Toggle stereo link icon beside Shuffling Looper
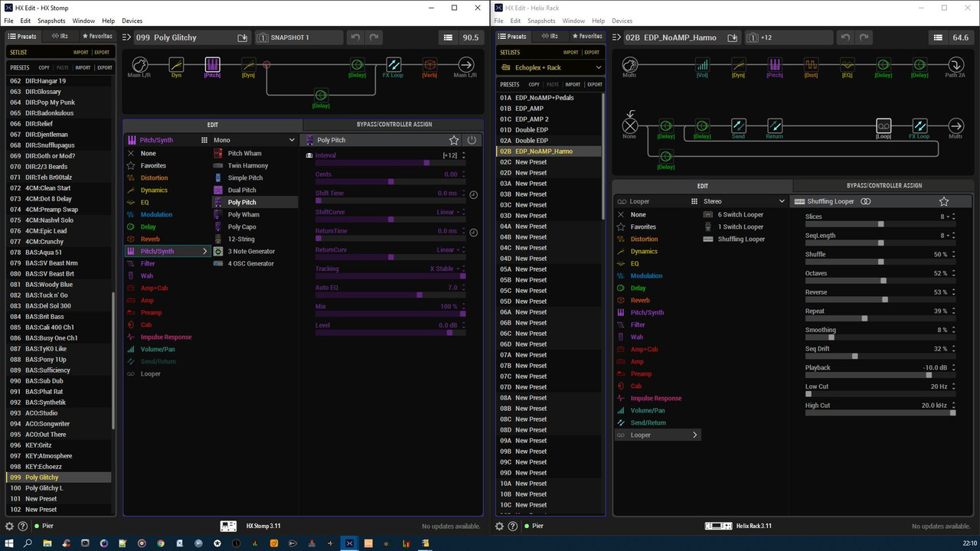Screen dimensions: 980x551 (x=866, y=201)
